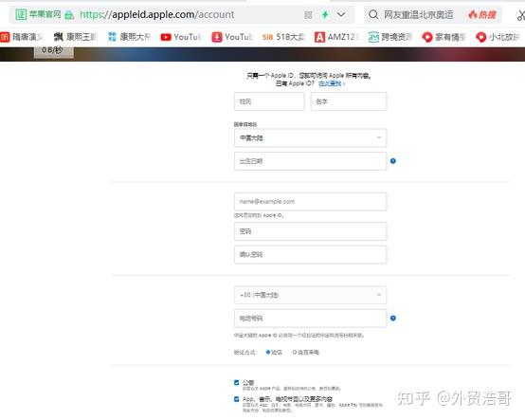
Task: Open the red YouTube play-icon bookmark
Action: (181, 37)
